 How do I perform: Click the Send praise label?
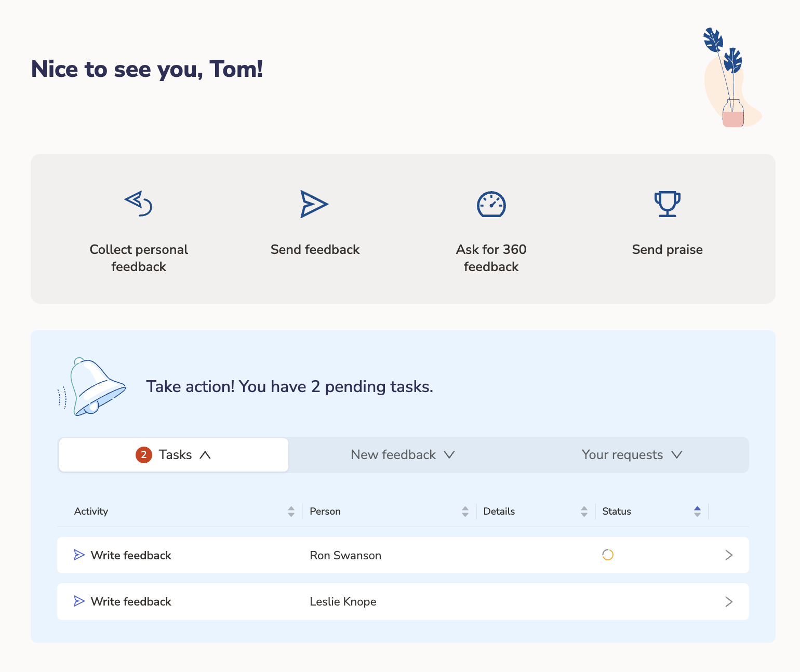click(x=667, y=250)
